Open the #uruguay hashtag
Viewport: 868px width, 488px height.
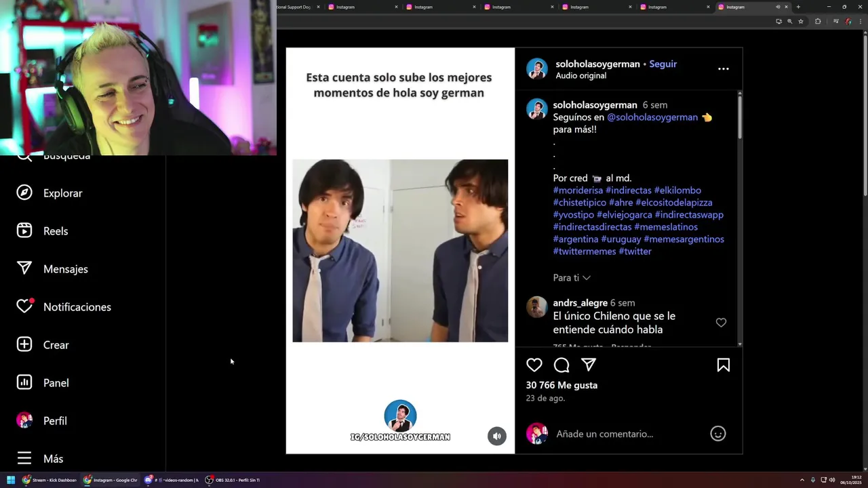point(621,239)
